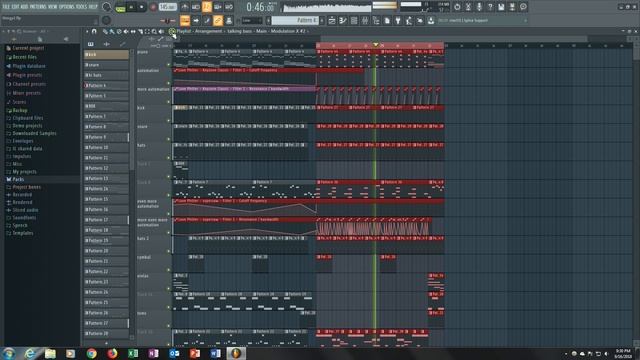Mute the hats track green dot
The image size is (640, 360).
tap(168, 158)
